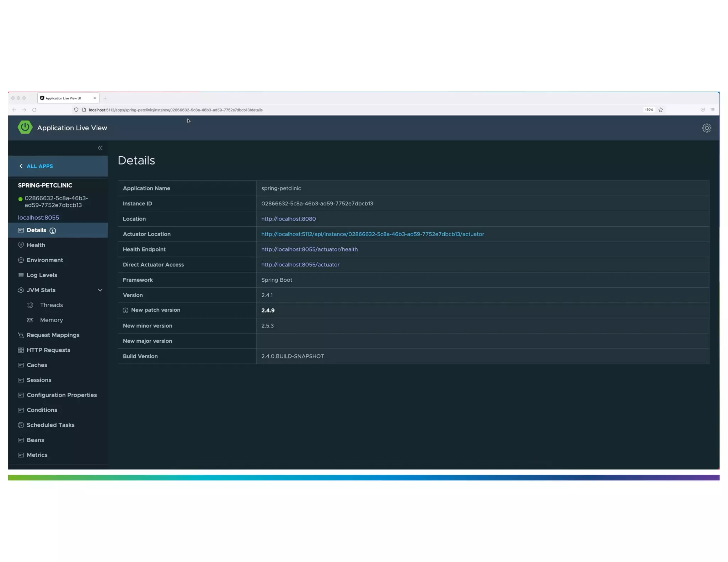Click the Configuration Properties icon
This screenshot has height=562, width=728.
click(x=21, y=395)
